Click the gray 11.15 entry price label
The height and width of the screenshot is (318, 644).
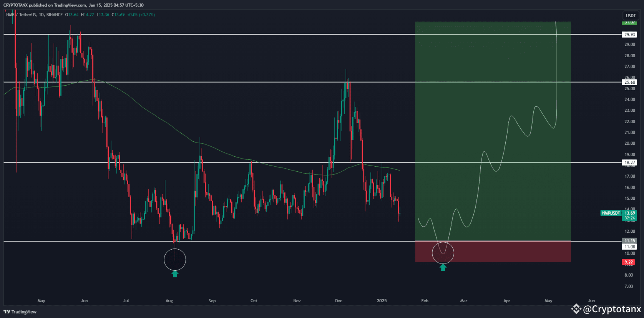pos(629,241)
